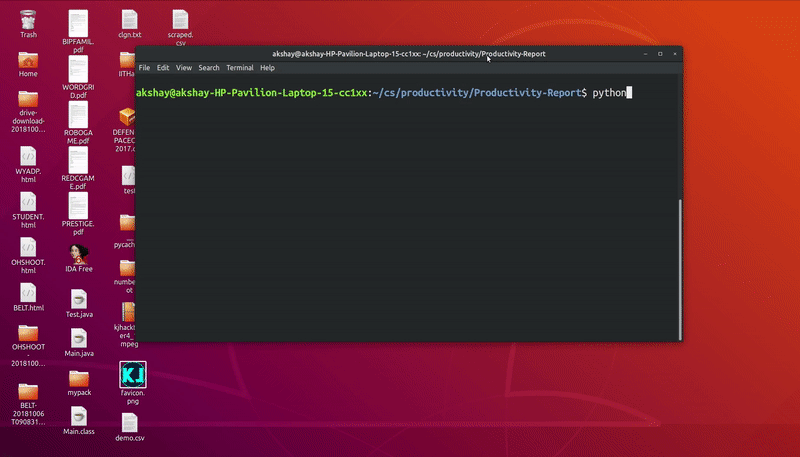Viewport: 800px width, 457px height.
Task: Open the Trash desktop icon
Action: (28, 20)
